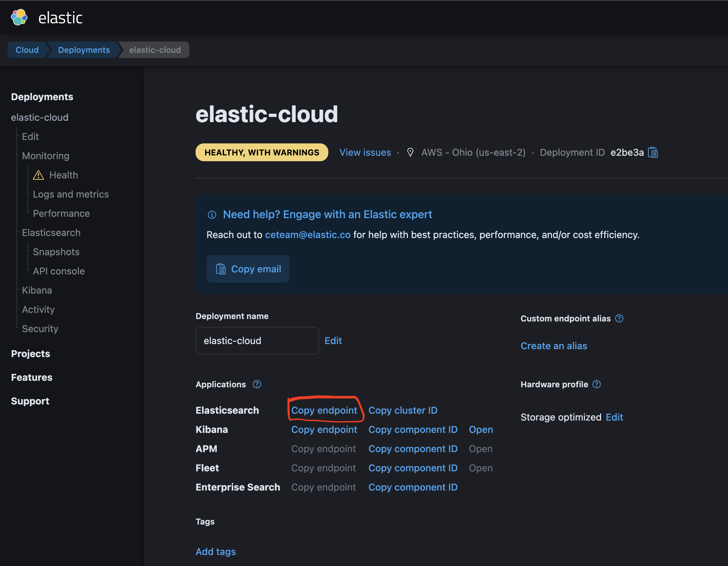
Task: Open Elasticsearch in the sidebar
Action: 51,233
